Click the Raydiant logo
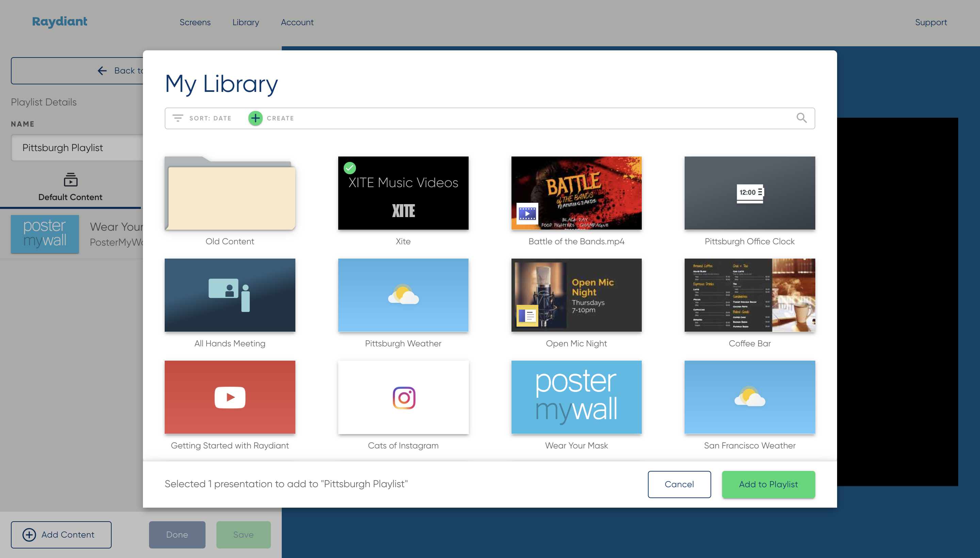The height and width of the screenshot is (558, 980). click(x=60, y=22)
